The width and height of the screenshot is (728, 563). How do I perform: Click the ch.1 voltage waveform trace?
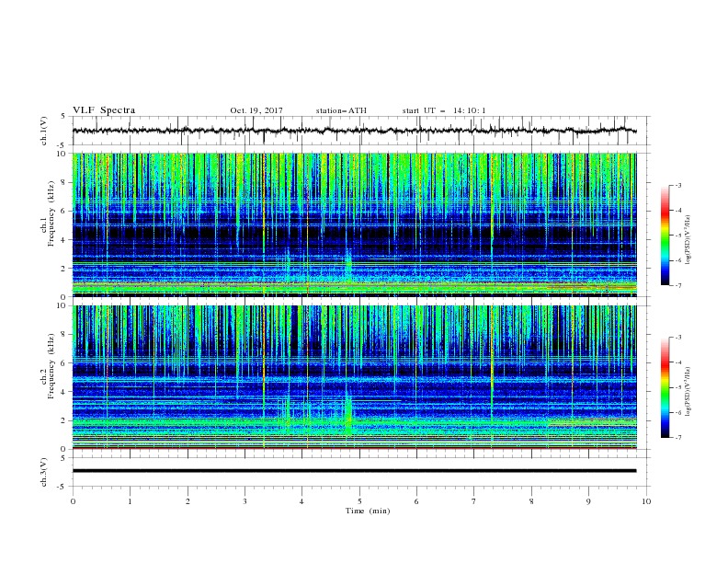[x=355, y=131]
